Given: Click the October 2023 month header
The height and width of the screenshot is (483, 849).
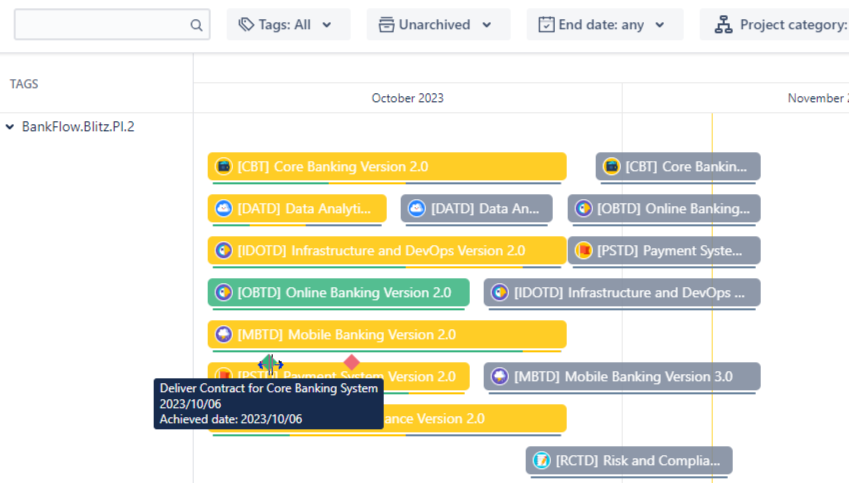Looking at the screenshot, I should pyautogui.click(x=407, y=98).
